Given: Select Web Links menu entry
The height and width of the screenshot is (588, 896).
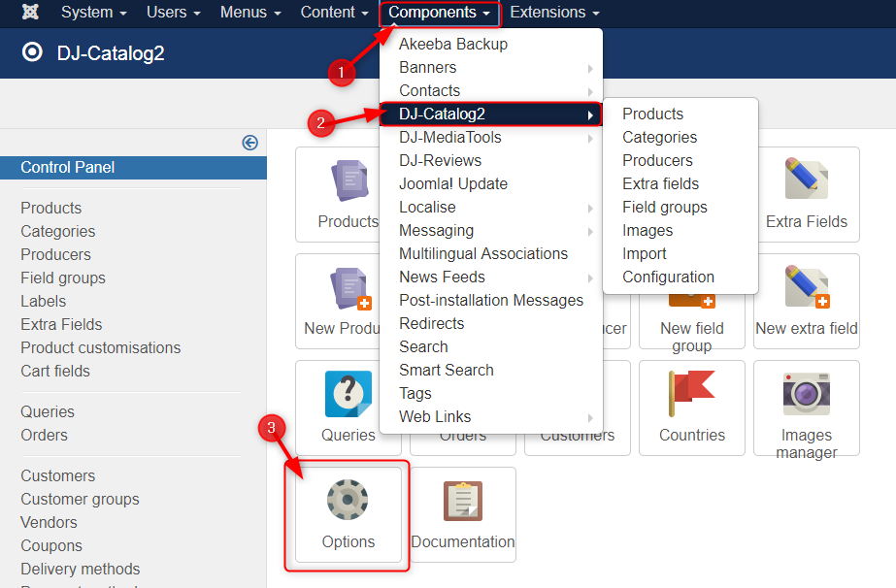Looking at the screenshot, I should tap(491, 416).
